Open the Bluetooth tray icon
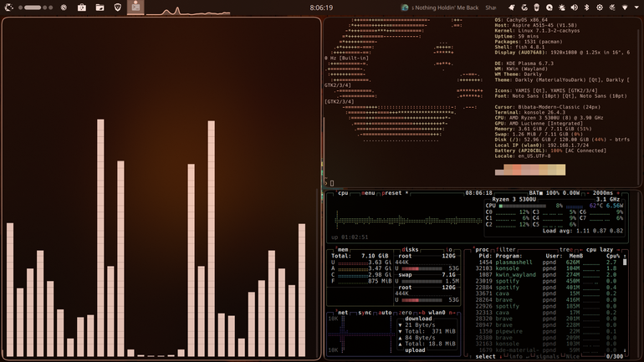Screen dimensions: 644x362 [x=586, y=8]
